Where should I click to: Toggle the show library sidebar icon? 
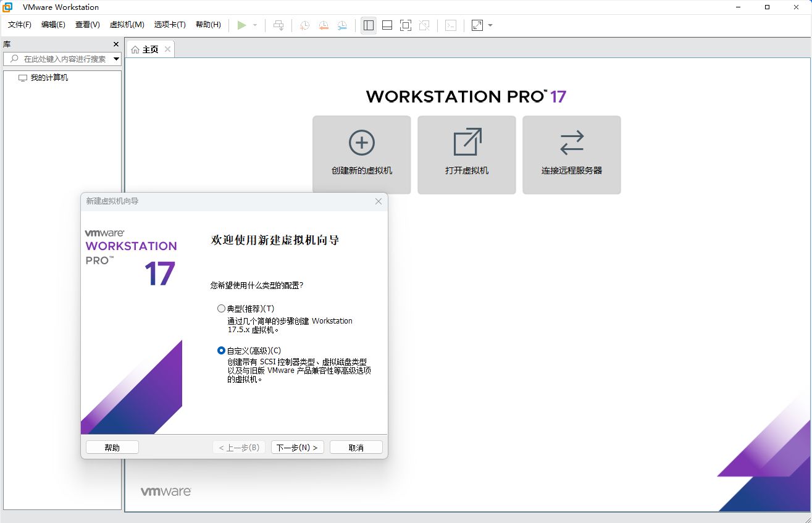pos(369,25)
